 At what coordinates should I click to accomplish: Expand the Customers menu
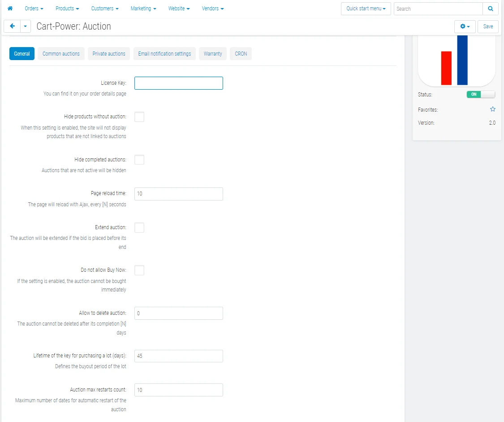(x=105, y=9)
